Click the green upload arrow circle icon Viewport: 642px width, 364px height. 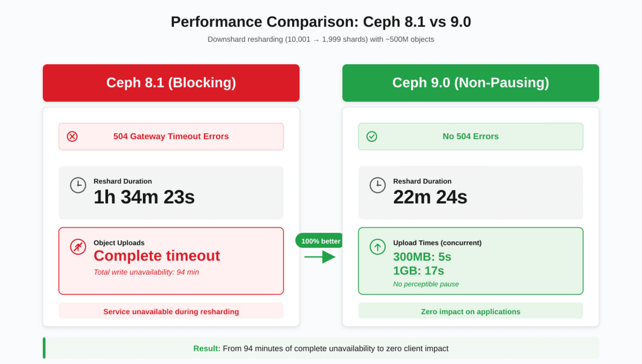[x=378, y=247]
